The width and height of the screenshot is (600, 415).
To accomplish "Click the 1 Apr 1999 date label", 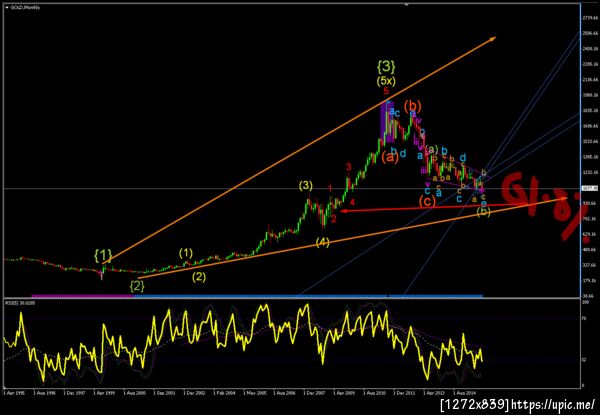I will pyautogui.click(x=104, y=392).
